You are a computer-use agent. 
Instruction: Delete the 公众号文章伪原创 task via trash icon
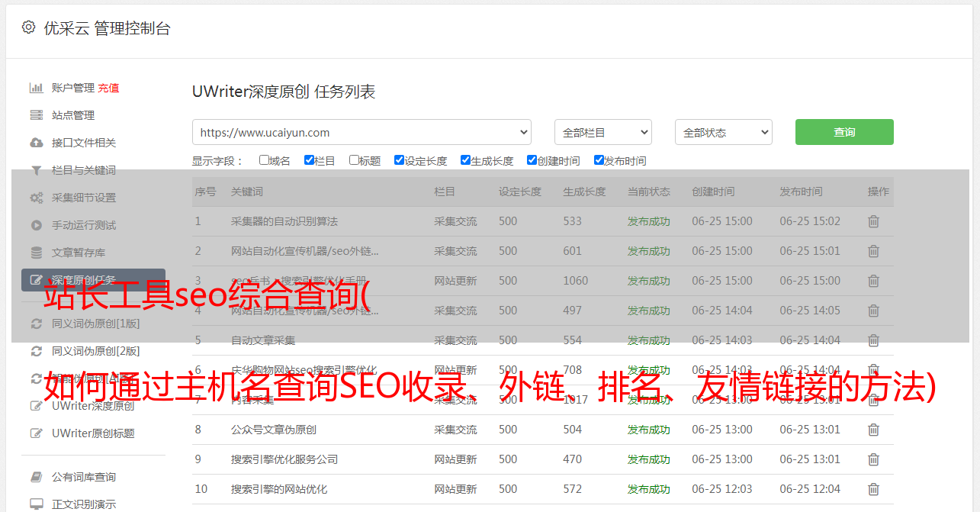874,430
